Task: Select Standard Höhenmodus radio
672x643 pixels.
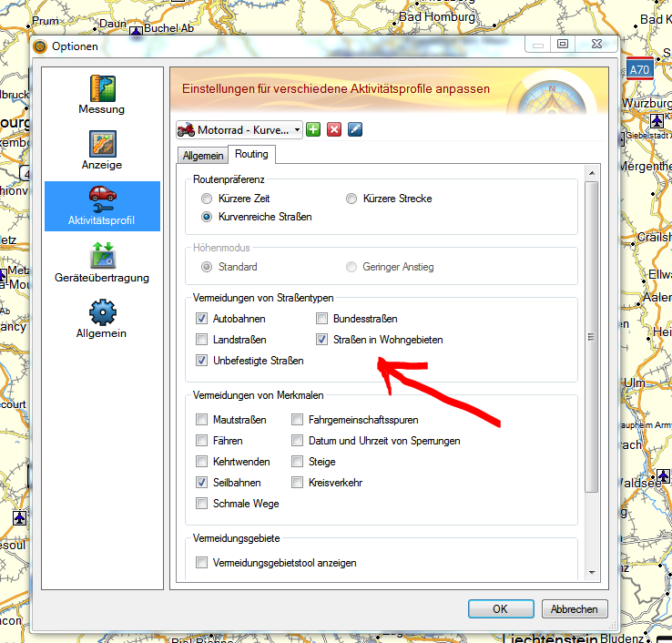Action: point(207,267)
